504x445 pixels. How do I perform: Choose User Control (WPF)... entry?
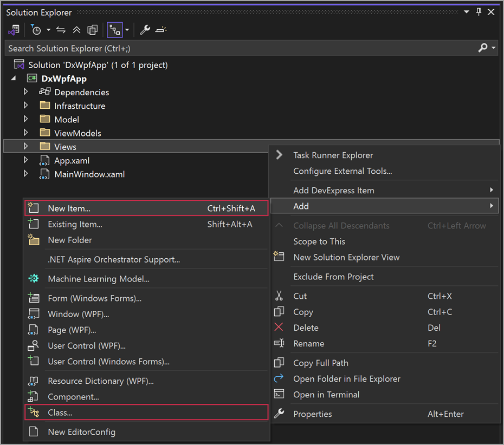(x=146, y=346)
